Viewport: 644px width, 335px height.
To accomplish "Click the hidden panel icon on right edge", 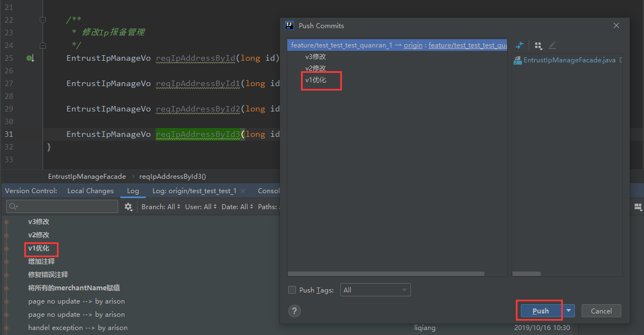I will (x=639, y=207).
